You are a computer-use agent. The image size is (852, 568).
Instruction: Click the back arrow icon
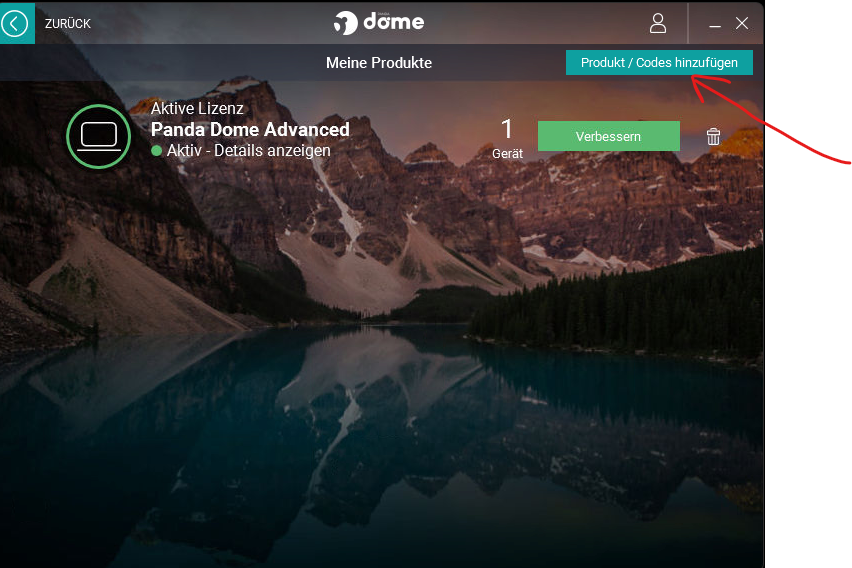15,23
